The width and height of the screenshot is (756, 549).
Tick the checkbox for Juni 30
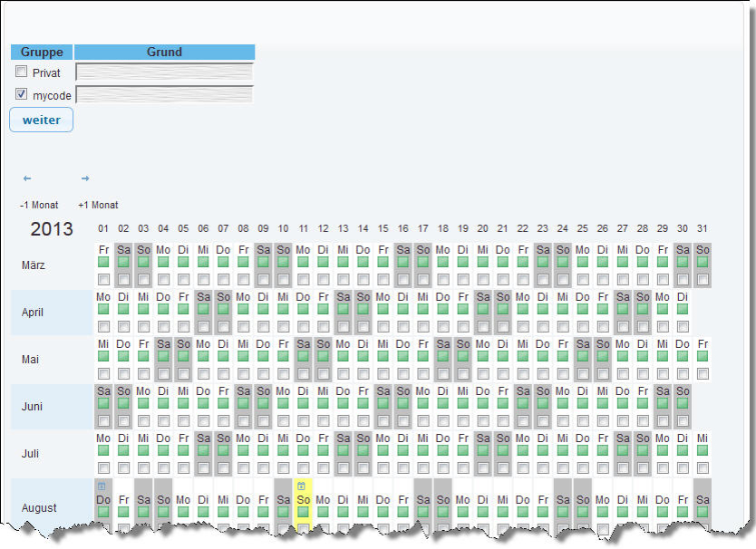coord(682,420)
